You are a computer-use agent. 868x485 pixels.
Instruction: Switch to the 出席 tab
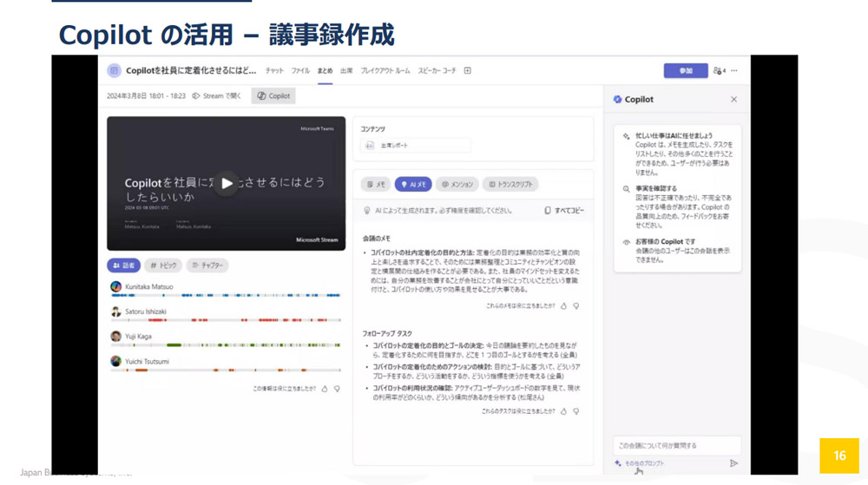click(x=346, y=71)
